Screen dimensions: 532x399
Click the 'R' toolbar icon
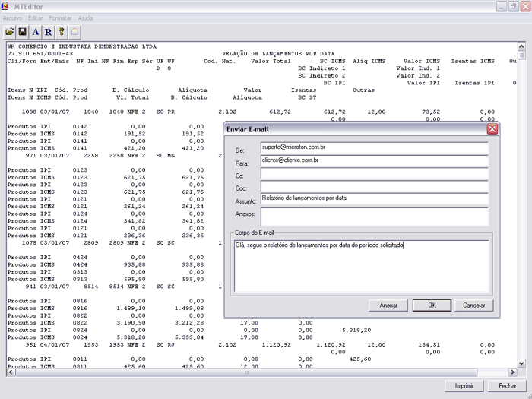tap(48, 32)
